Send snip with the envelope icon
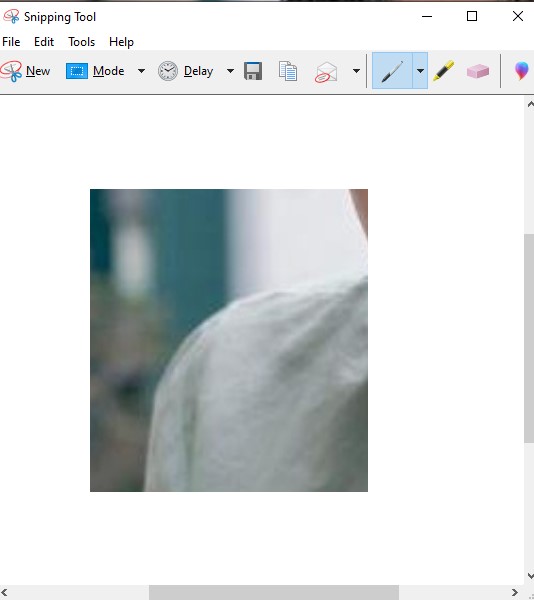 pyautogui.click(x=326, y=72)
